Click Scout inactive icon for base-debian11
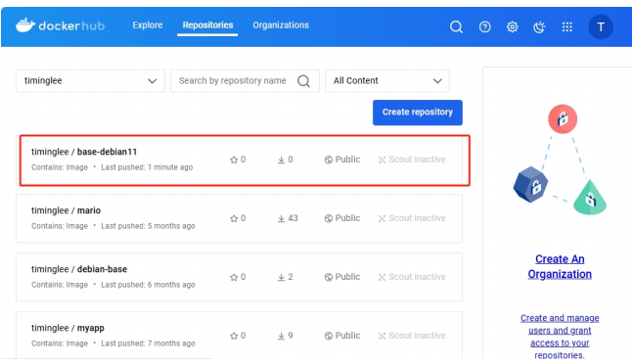Image resolution: width=634 pixels, height=364 pixels. pyautogui.click(x=382, y=159)
